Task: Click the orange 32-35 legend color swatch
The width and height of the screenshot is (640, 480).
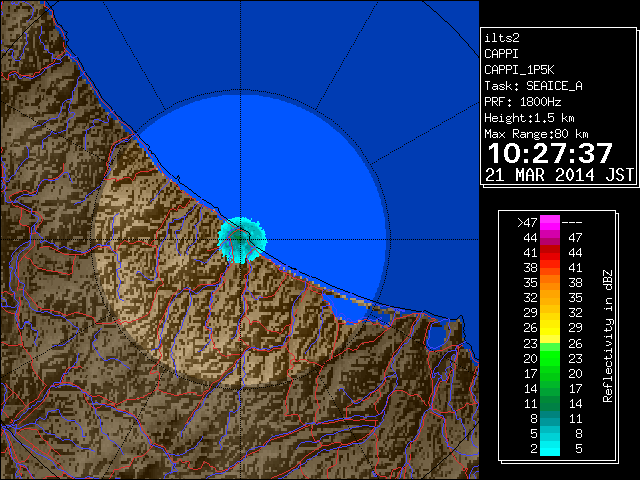Action: (550, 298)
